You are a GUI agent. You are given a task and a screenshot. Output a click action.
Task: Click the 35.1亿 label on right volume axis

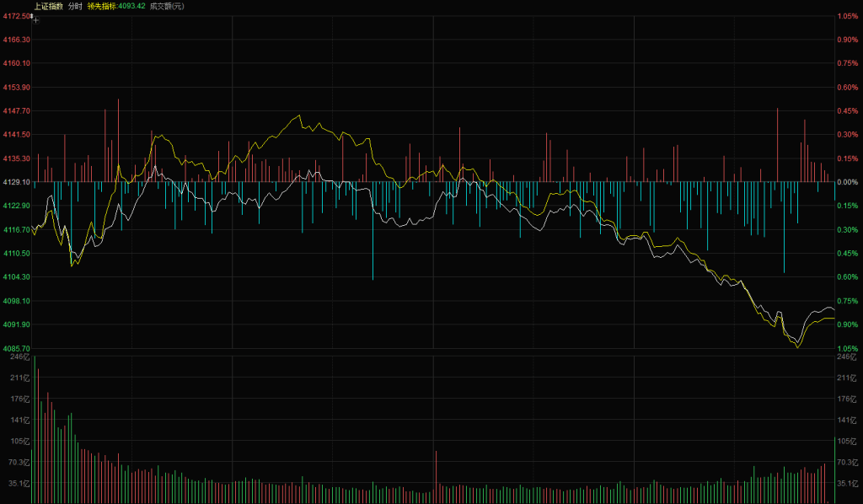tap(845, 484)
